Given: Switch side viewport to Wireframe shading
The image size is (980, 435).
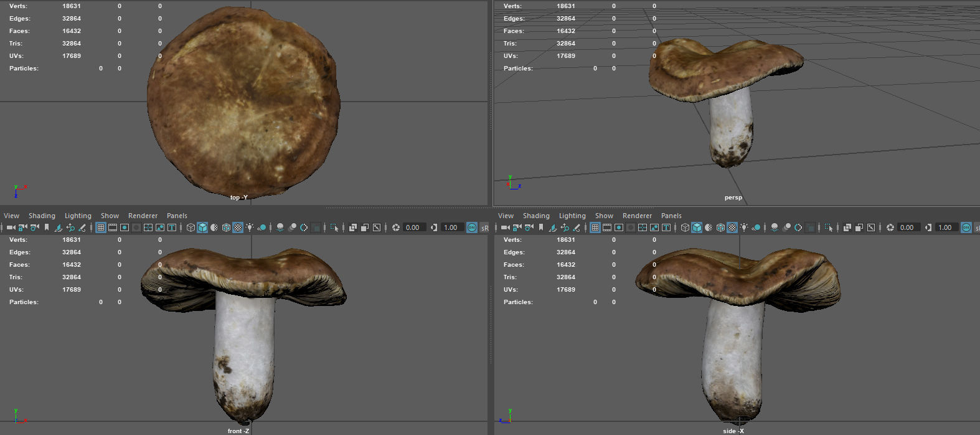Looking at the screenshot, I should [x=686, y=227].
